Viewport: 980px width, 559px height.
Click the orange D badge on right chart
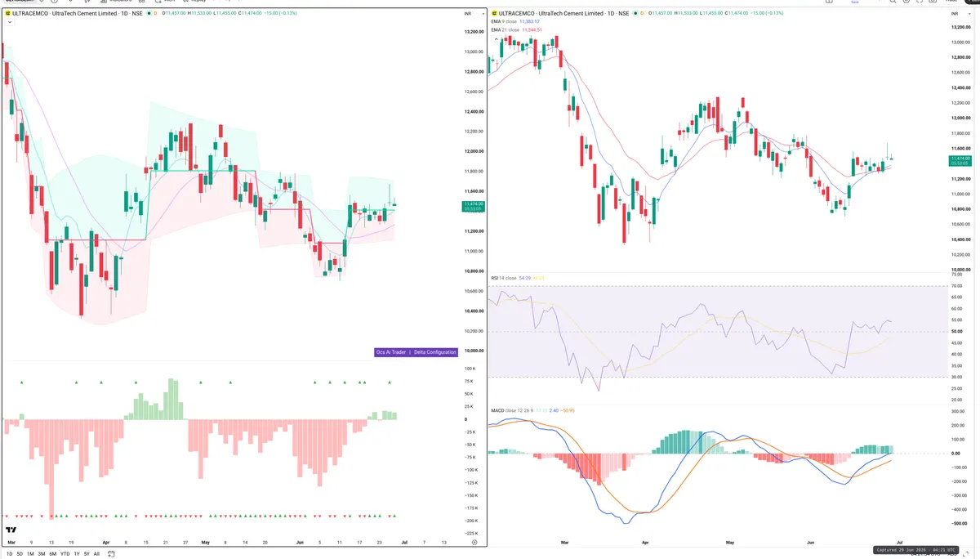tap(641, 14)
